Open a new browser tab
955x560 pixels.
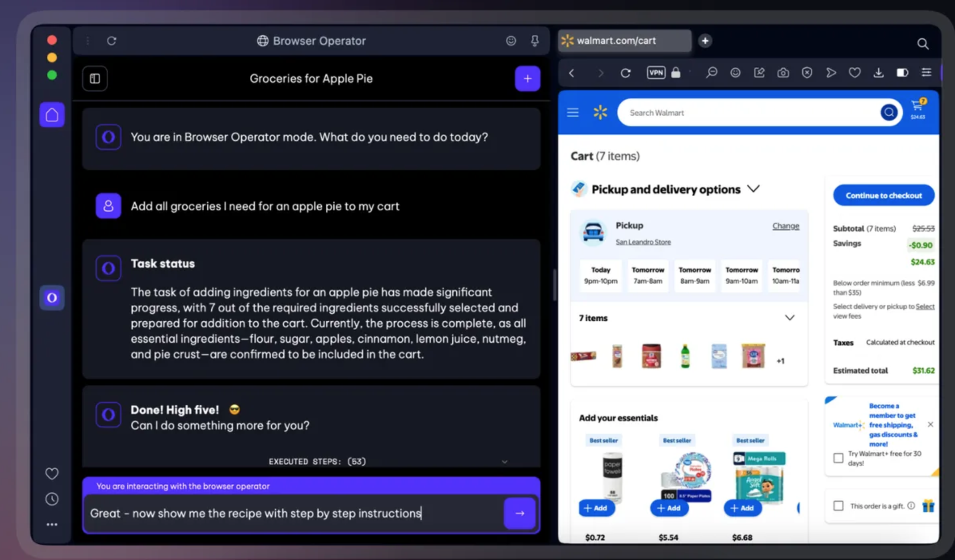[x=705, y=41]
